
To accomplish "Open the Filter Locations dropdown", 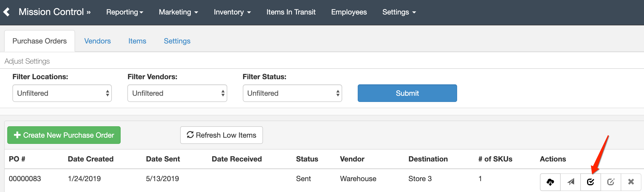I will tap(62, 93).
